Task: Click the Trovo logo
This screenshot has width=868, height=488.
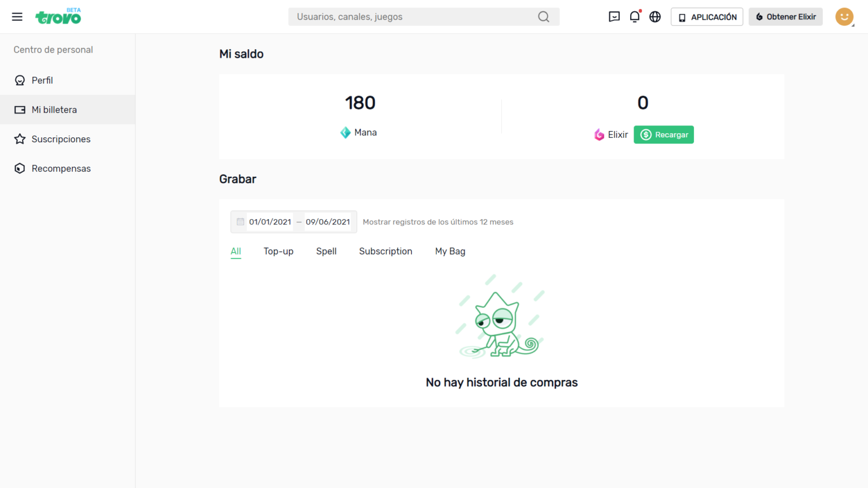Action: click(58, 16)
